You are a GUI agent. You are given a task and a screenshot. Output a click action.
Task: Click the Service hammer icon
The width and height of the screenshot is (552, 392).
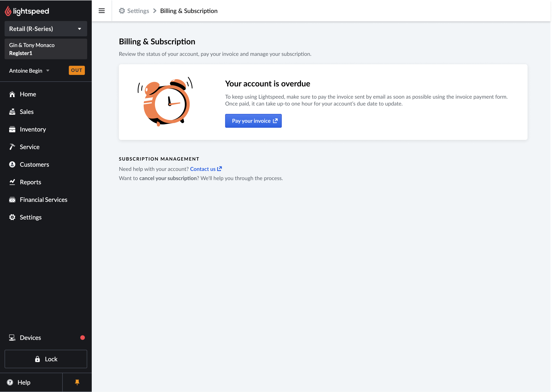[x=12, y=147]
